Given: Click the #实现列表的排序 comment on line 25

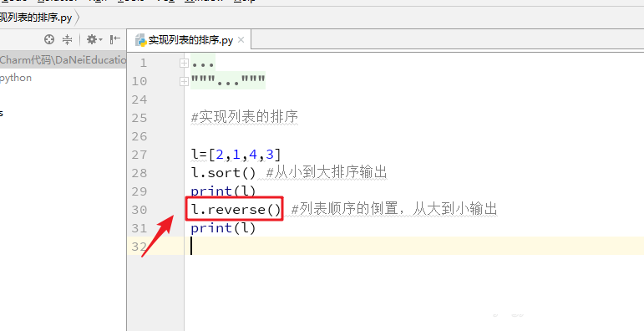Looking at the screenshot, I should (x=245, y=118).
